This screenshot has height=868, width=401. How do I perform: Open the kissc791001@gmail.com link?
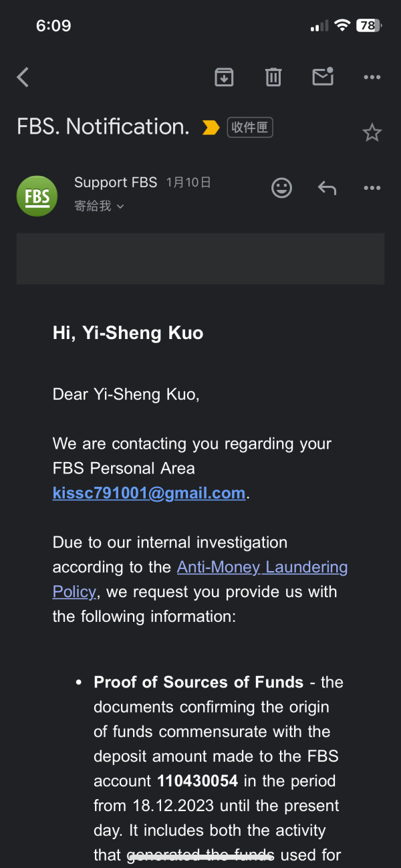(149, 494)
